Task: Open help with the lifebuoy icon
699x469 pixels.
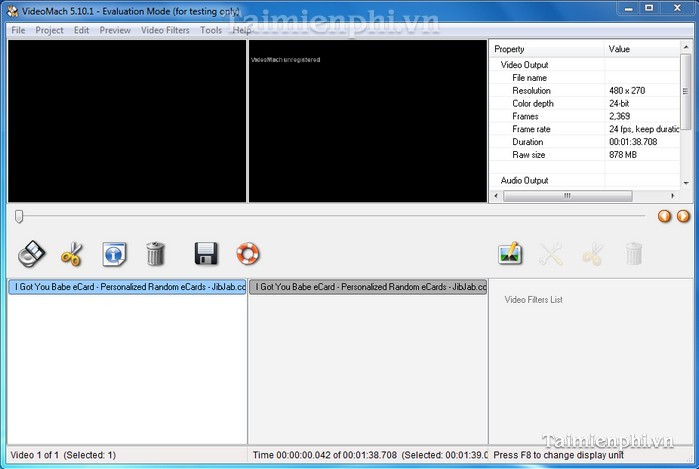Action: tap(247, 254)
